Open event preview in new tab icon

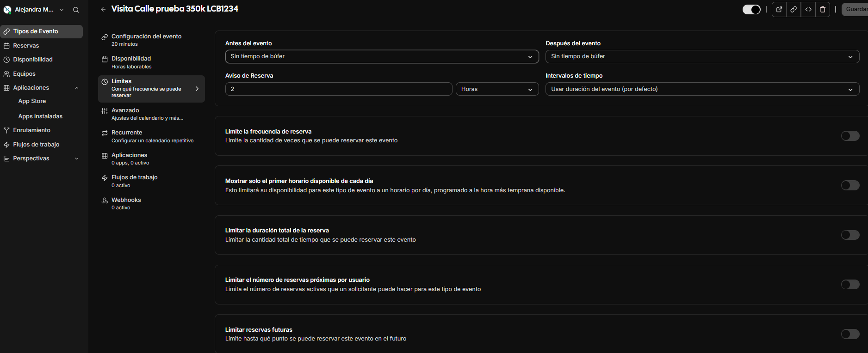point(779,9)
